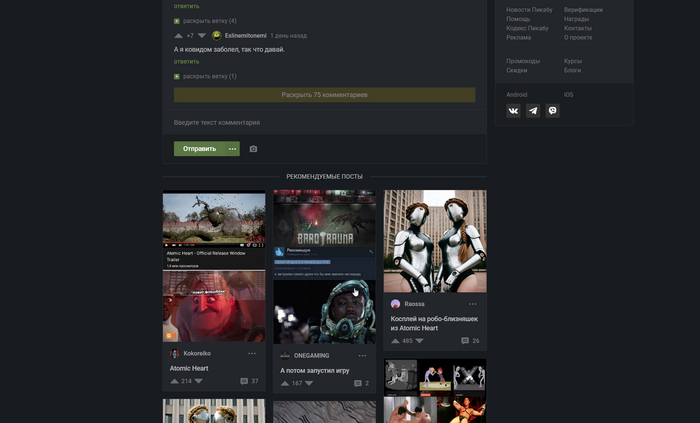Viewport: 700px width, 423px height.
Task: Open post title 'А потом запустил игру'
Action: [x=314, y=371]
